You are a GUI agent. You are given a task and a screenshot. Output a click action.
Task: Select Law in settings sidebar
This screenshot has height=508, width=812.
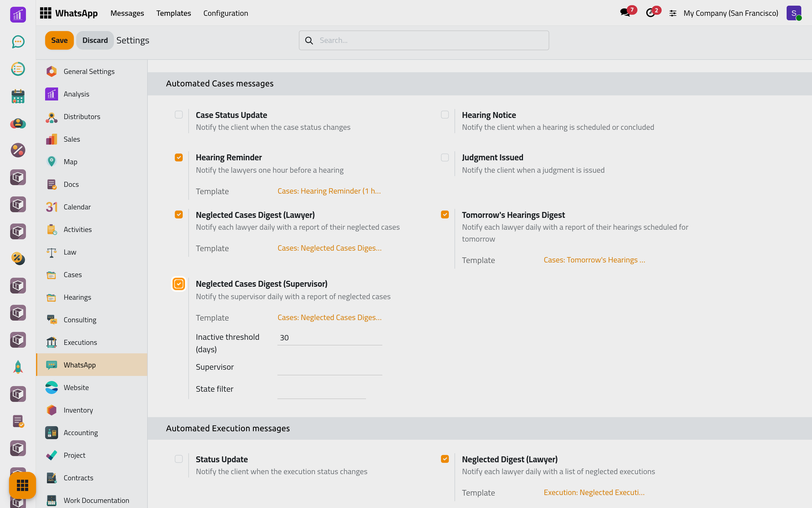92,252
